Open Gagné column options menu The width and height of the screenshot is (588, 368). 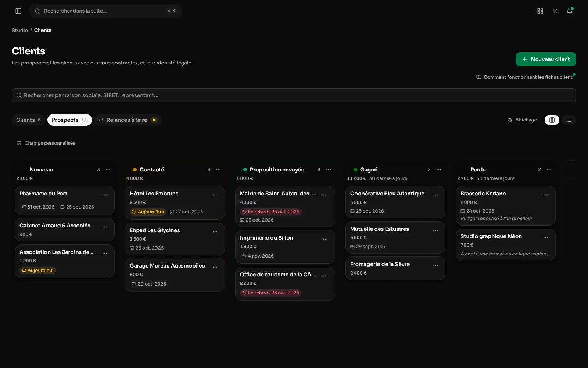(439, 169)
